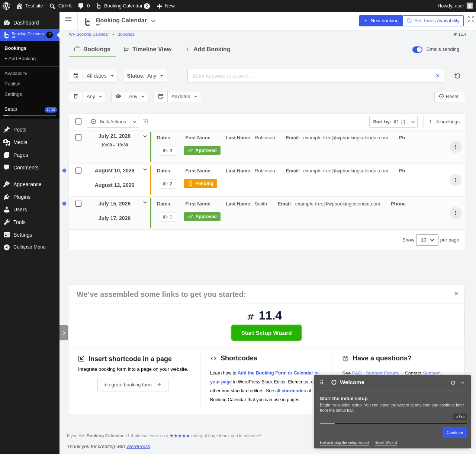The image size is (476, 454).
Task: Click the eye icon filter button
Action: coord(118,97)
